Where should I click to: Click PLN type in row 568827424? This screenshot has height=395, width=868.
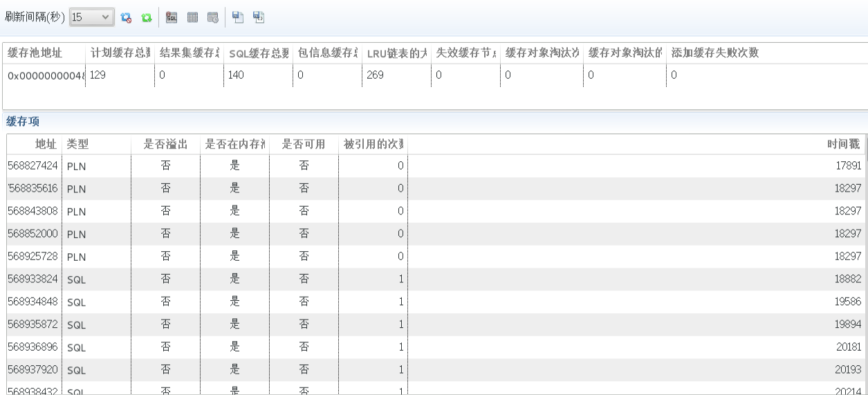(77, 167)
